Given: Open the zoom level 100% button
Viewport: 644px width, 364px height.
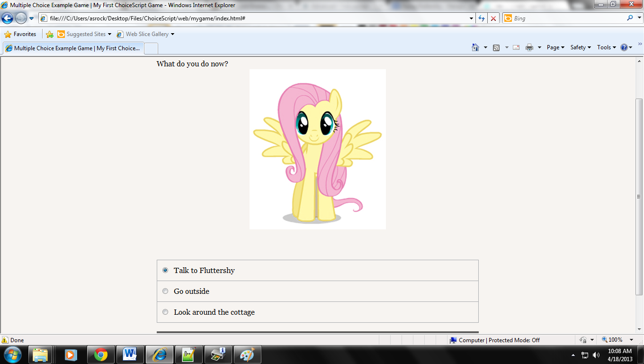Looking at the screenshot, I should 613,340.
